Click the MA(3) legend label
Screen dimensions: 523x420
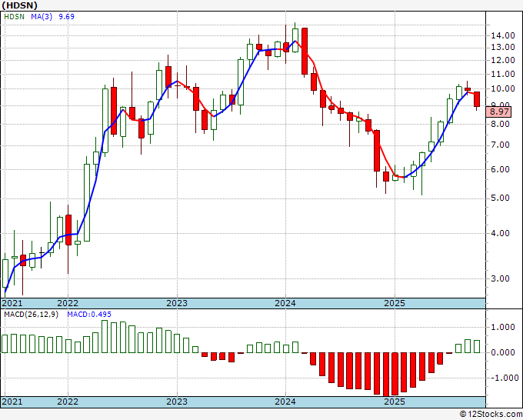point(42,16)
